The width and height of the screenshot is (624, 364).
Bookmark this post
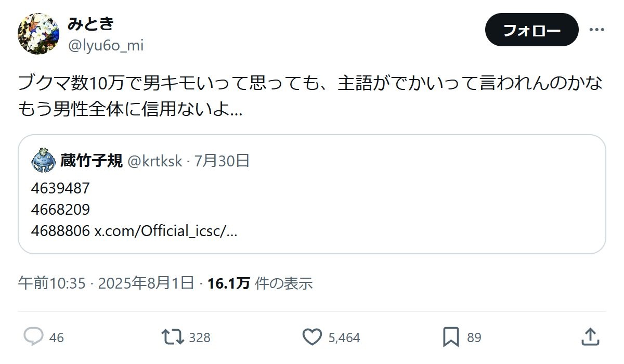(451, 337)
